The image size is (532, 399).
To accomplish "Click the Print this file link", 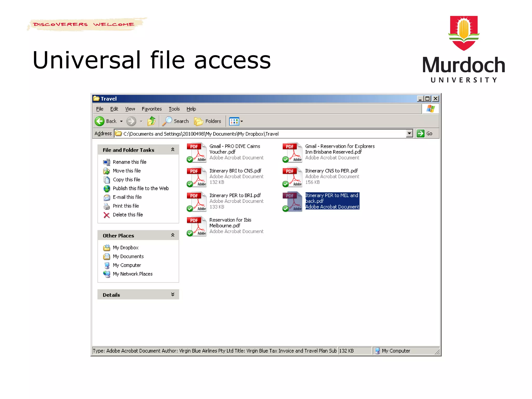I will [126, 206].
